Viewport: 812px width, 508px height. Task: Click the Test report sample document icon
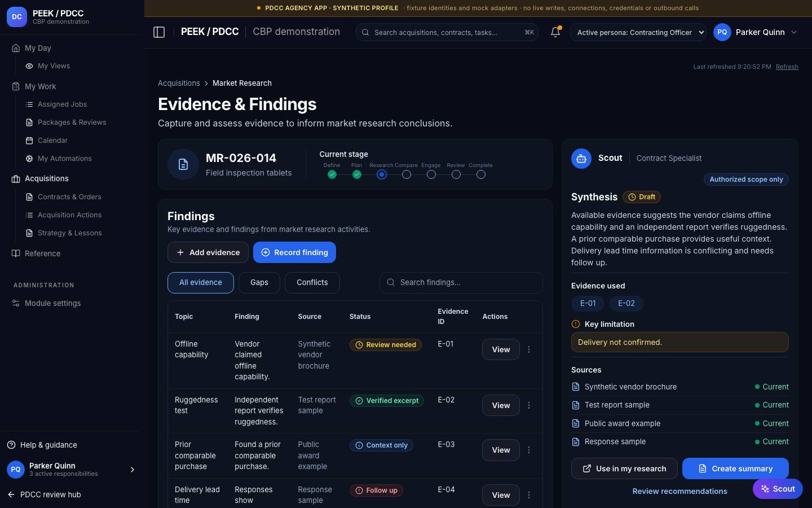(576, 405)
